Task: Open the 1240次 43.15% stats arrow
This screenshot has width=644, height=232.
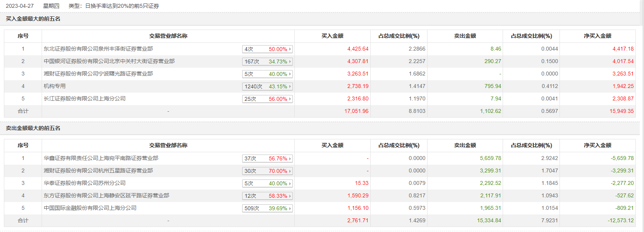Action: point(290,86)
